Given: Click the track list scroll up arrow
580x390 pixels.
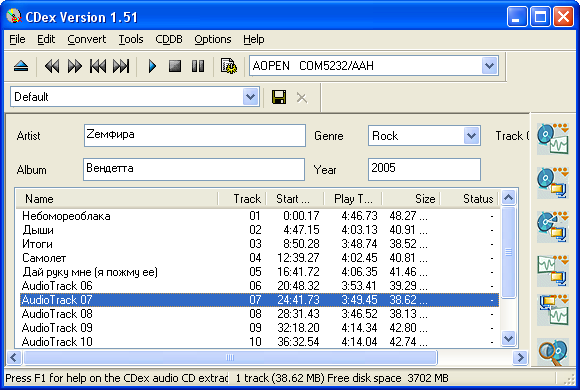Looking at the screenshot, I should [509, 198].
